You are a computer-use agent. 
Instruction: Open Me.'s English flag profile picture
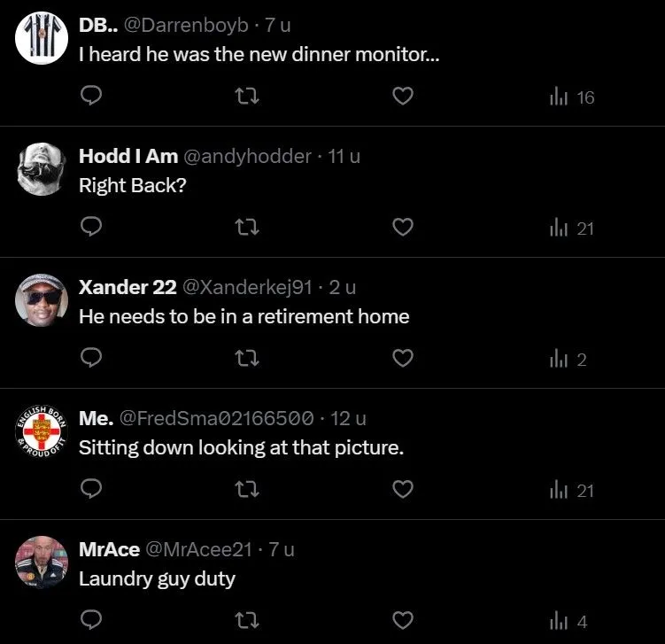point(42,431)
